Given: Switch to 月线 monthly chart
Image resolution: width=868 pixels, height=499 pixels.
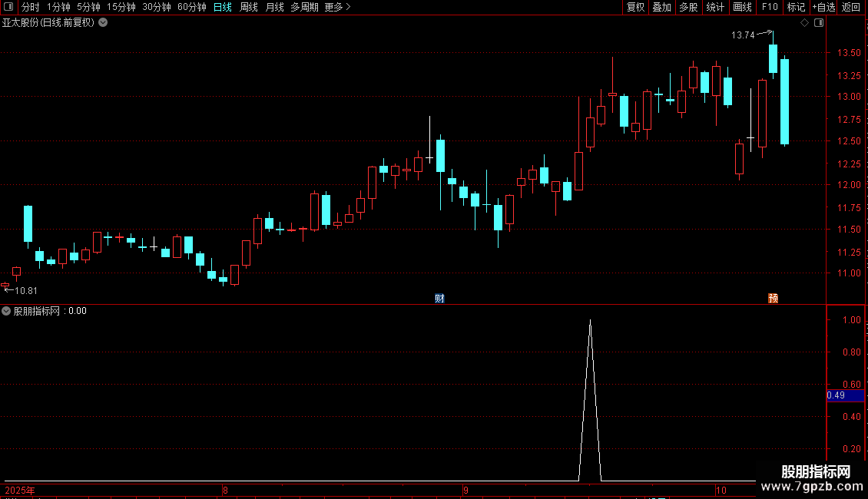Looking at the screenshot, I should [274, 7].
